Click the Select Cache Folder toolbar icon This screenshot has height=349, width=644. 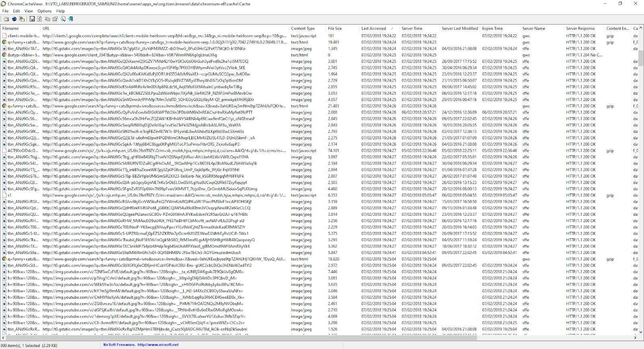(6, 19)
